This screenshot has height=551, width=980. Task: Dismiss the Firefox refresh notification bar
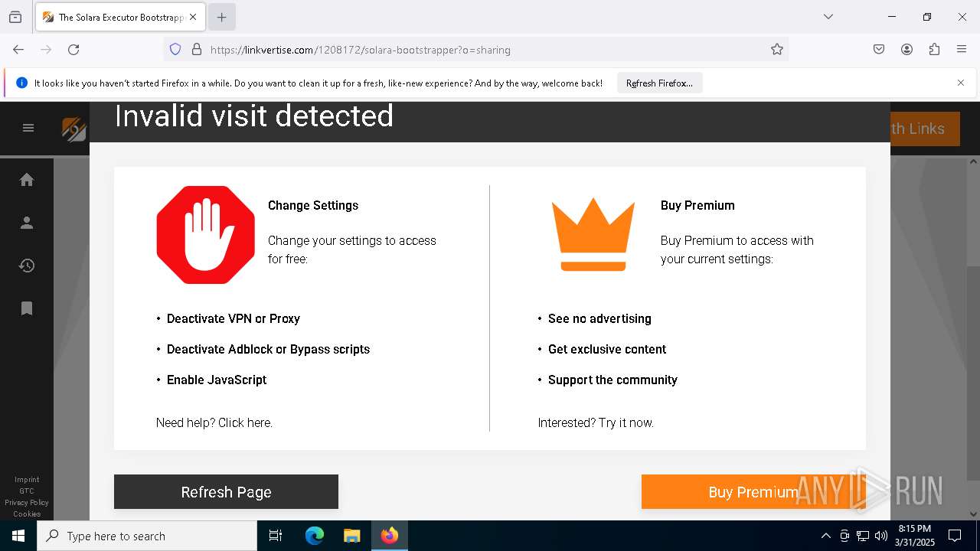(961, 83)
